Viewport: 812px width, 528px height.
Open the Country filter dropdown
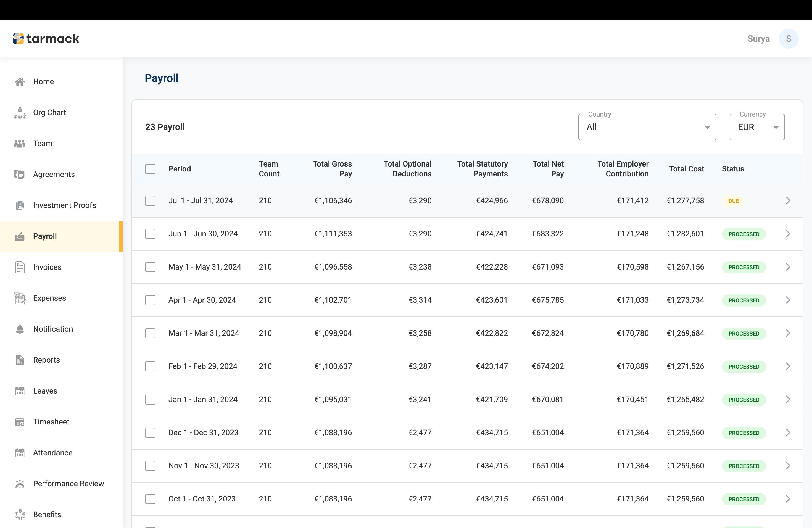click(647, 127)
